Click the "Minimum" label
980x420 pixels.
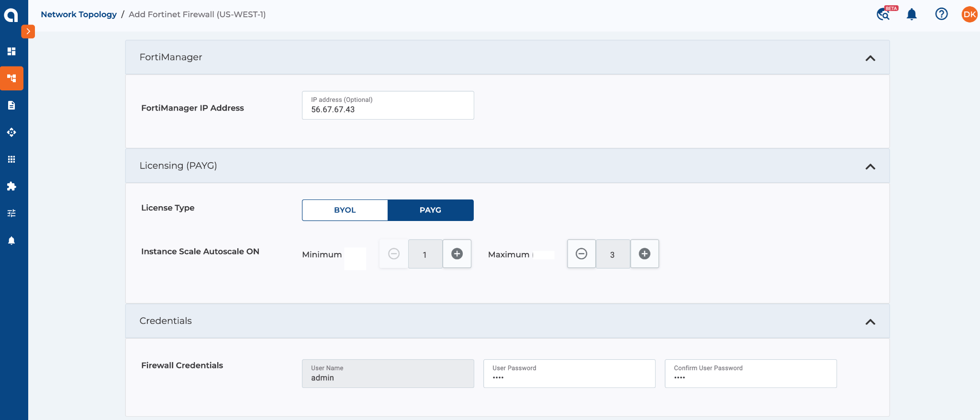click(322, 254)
